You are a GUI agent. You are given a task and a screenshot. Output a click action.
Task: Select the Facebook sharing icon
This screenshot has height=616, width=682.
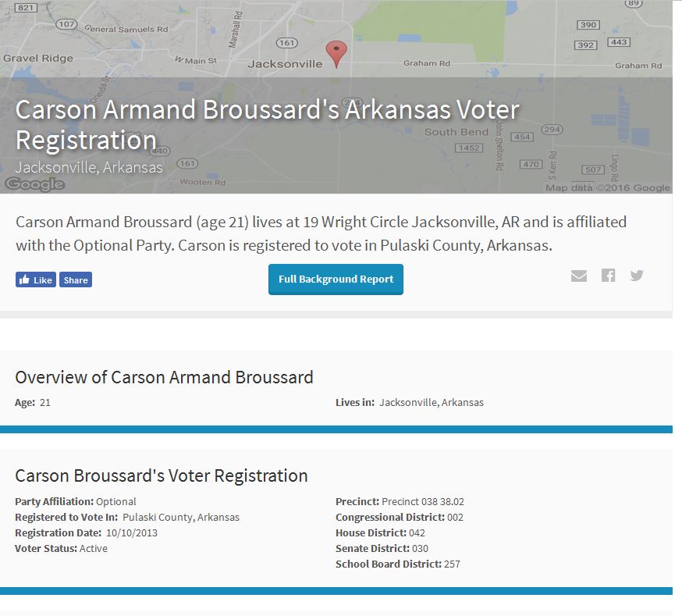pos(608,276)
